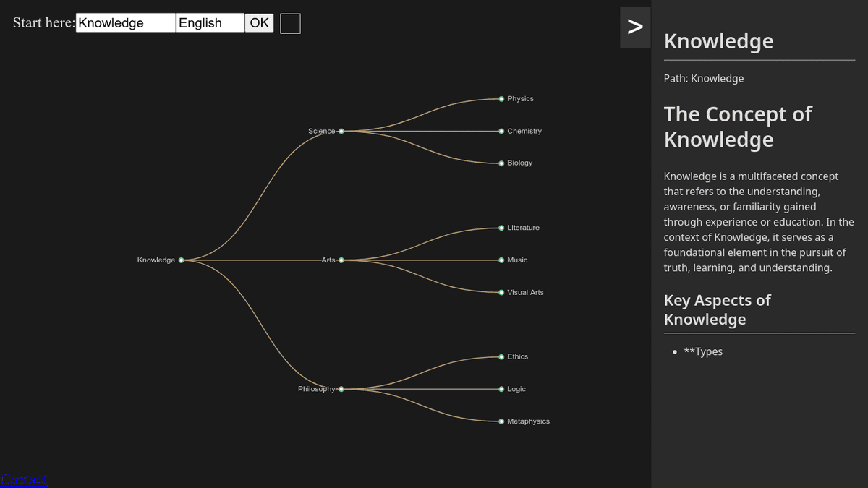
Task: Click the Philosophy node circle
Action: pos(341,389)
